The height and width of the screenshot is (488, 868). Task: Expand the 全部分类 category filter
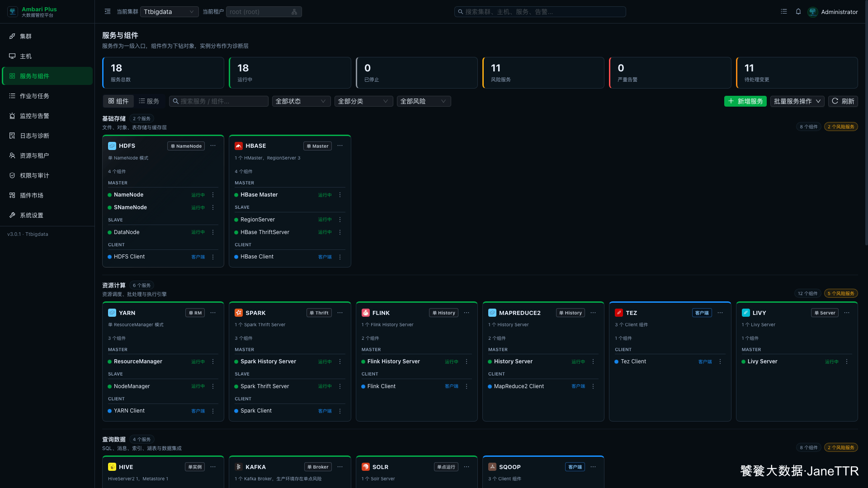[363, 101]
